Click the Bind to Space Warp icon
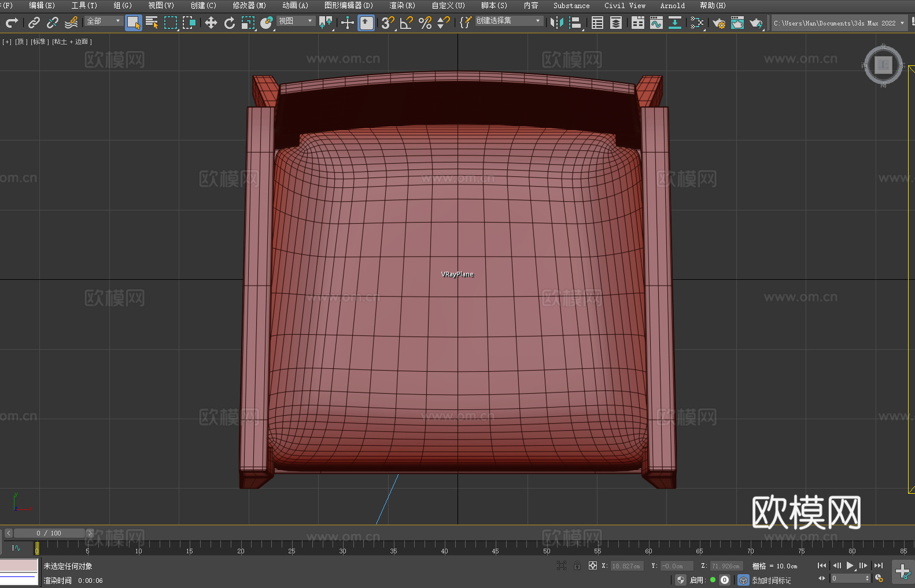This screenshot has width=915, height=588. pos(71,23)
